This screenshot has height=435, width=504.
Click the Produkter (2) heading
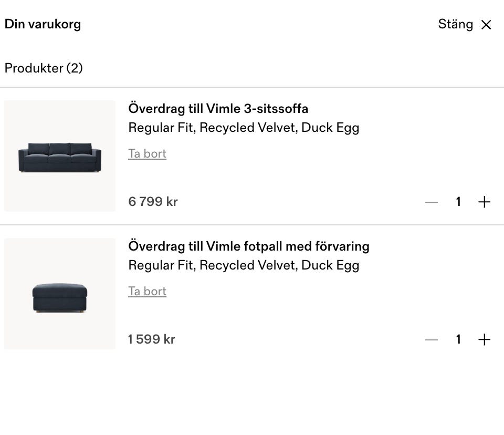tap(44, 68)
